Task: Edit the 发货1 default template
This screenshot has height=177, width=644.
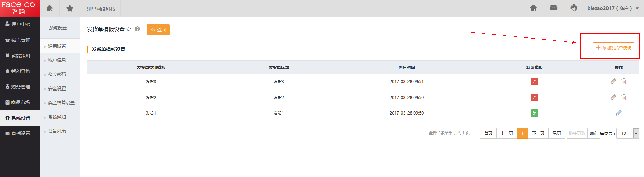Action: coord(618,113)
